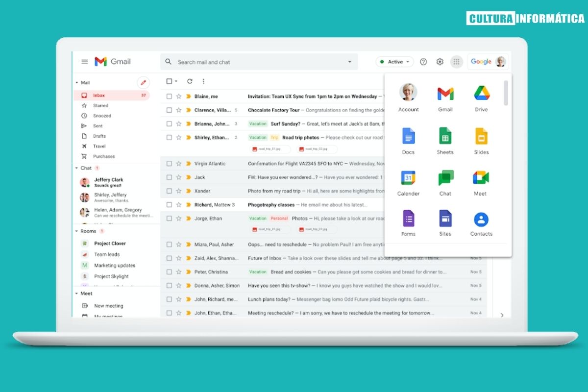Close the Google apps grid launcher
This screenshot has width=588, height=392.
point(457,62)
